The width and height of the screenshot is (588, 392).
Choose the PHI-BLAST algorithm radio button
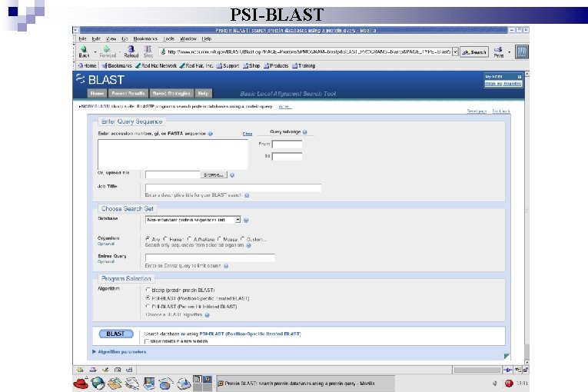pyautogui.click(x=148, y=306)
